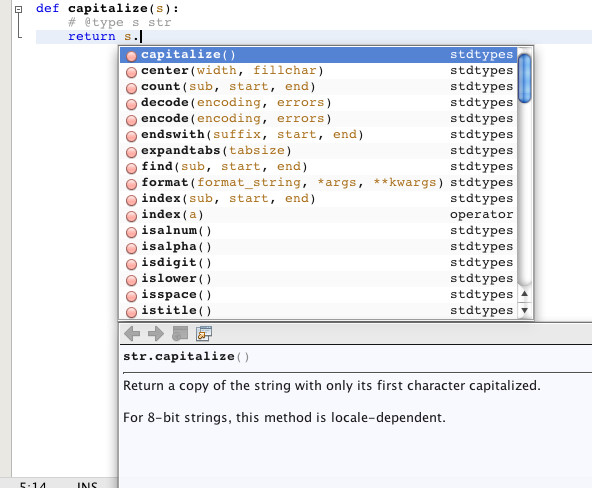
Task: Select find(sub, start, end) completion
Action: [318, 167]
